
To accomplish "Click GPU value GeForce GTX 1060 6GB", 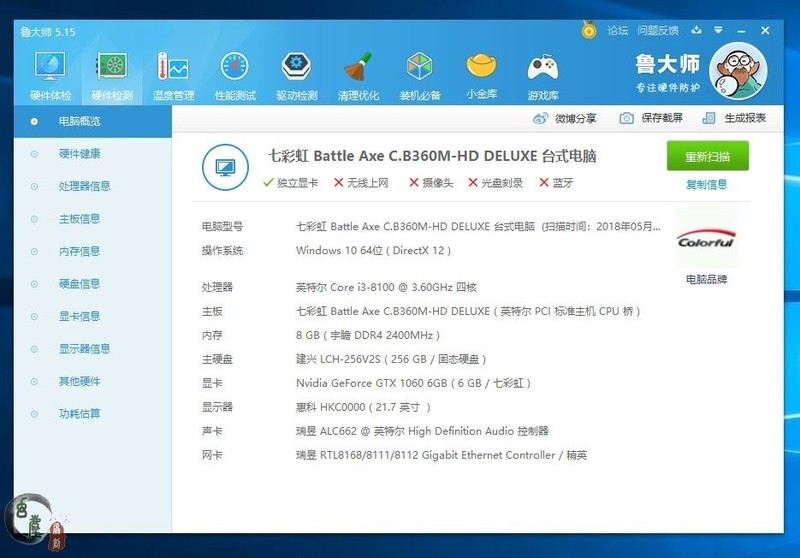I will coord(413,383).
